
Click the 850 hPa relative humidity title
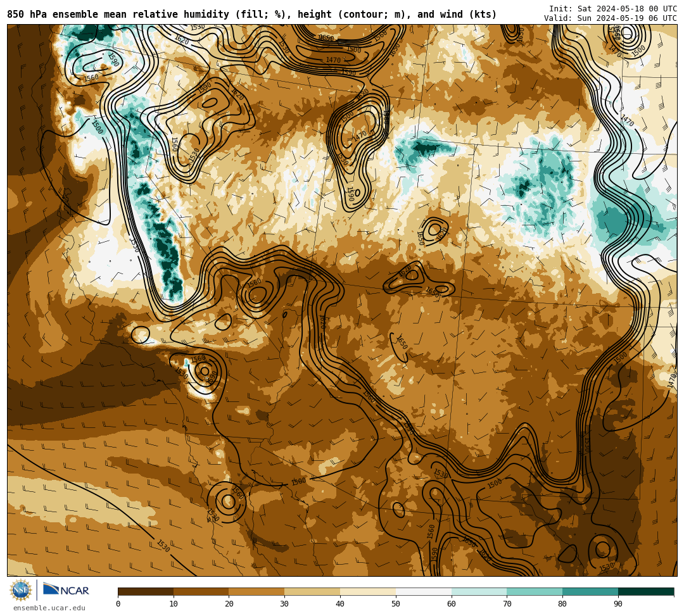tap(251, 15)
